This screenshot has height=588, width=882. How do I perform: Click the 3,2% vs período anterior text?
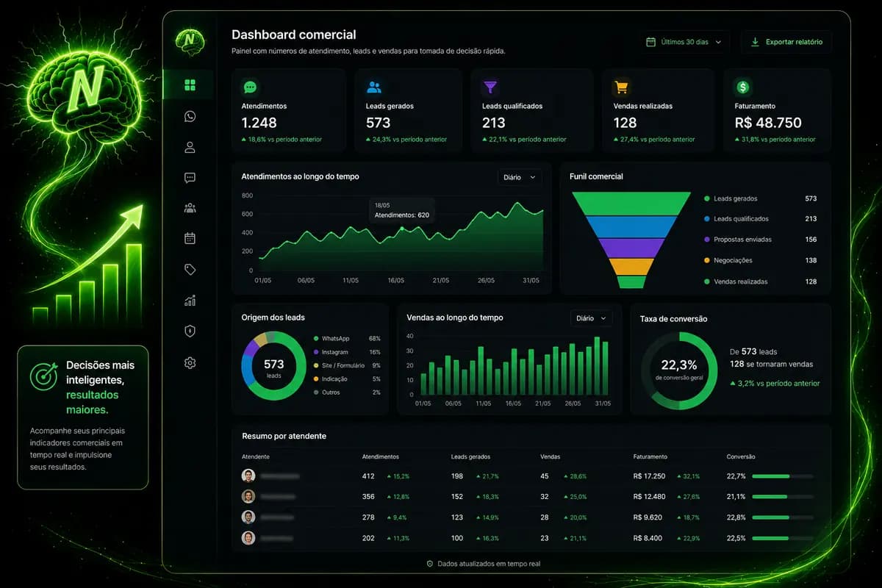775,383
